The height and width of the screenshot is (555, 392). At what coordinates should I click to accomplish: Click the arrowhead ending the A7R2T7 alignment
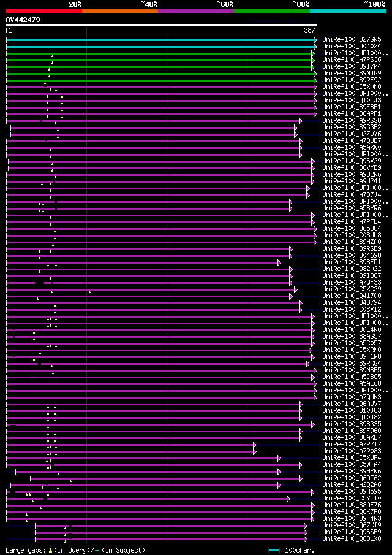(x=255, y=445)
